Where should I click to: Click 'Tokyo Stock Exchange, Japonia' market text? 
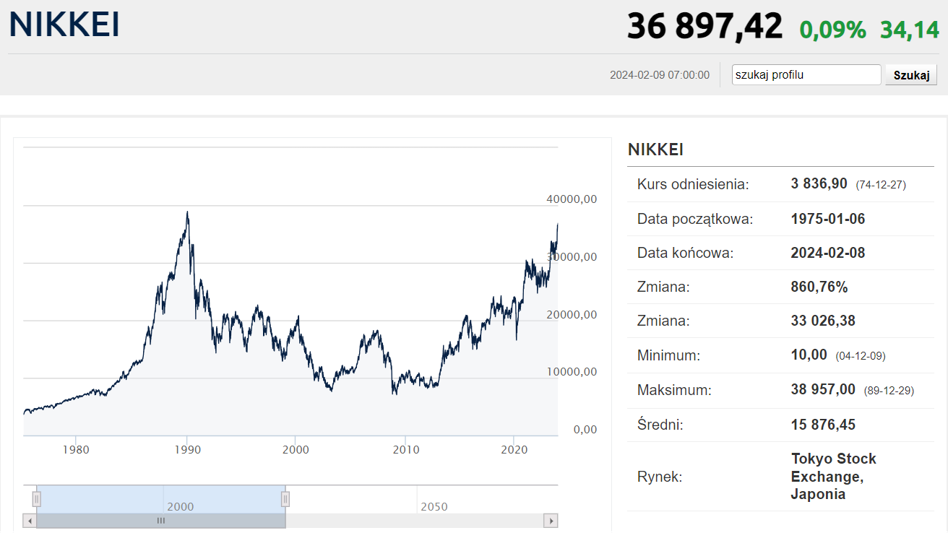pos(834,476)
